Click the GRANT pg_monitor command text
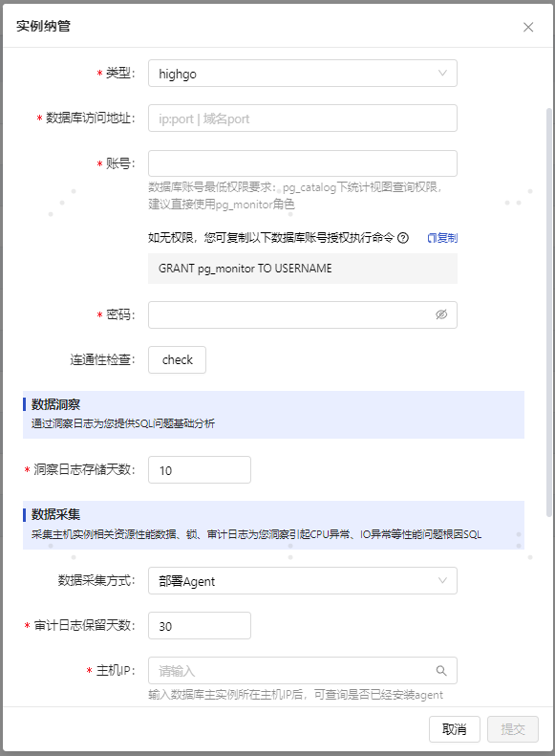 click(245, 269)
